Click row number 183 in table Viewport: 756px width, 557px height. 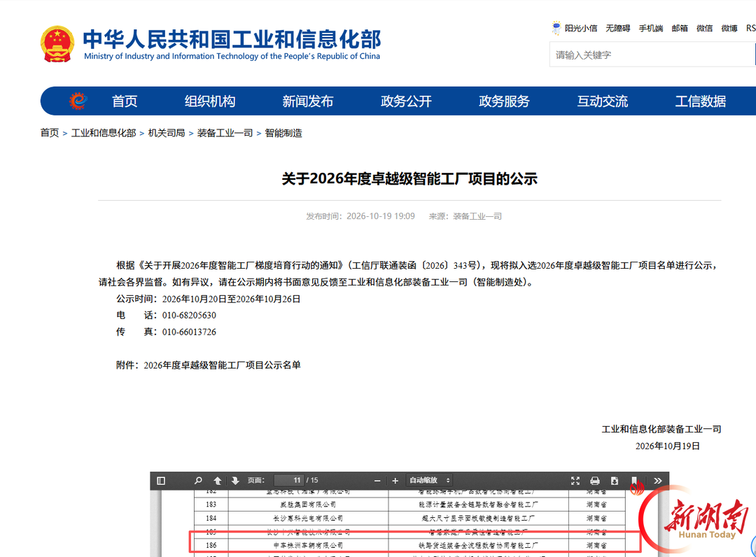point(211,505)
